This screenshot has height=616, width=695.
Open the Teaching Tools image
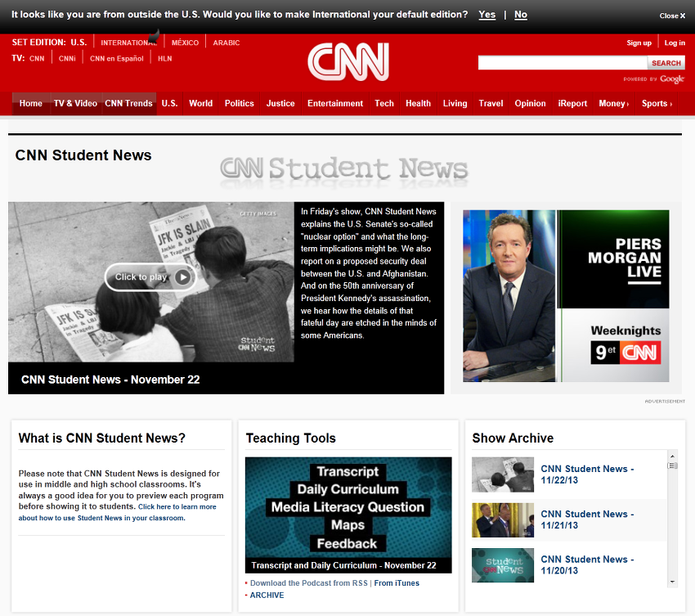[348, 508]
